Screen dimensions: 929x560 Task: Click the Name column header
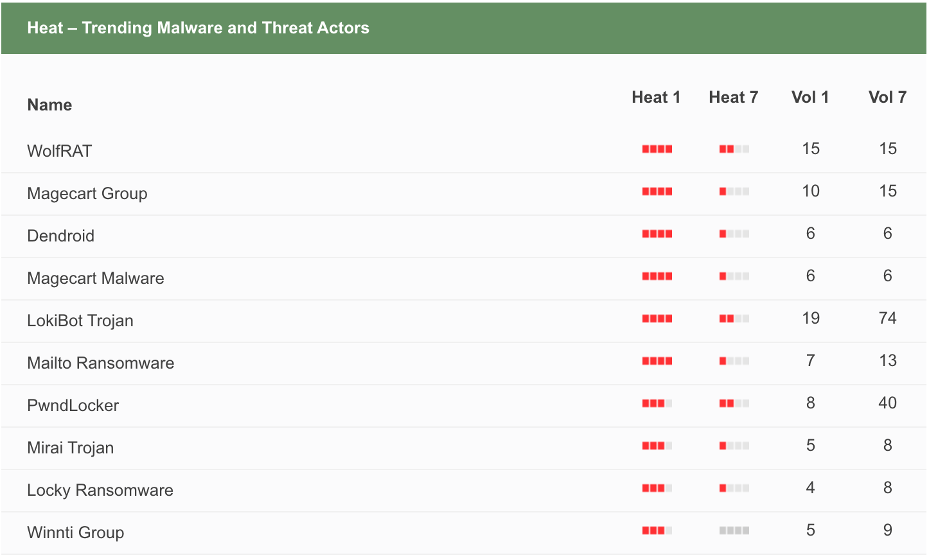click(x=49, y=105)
